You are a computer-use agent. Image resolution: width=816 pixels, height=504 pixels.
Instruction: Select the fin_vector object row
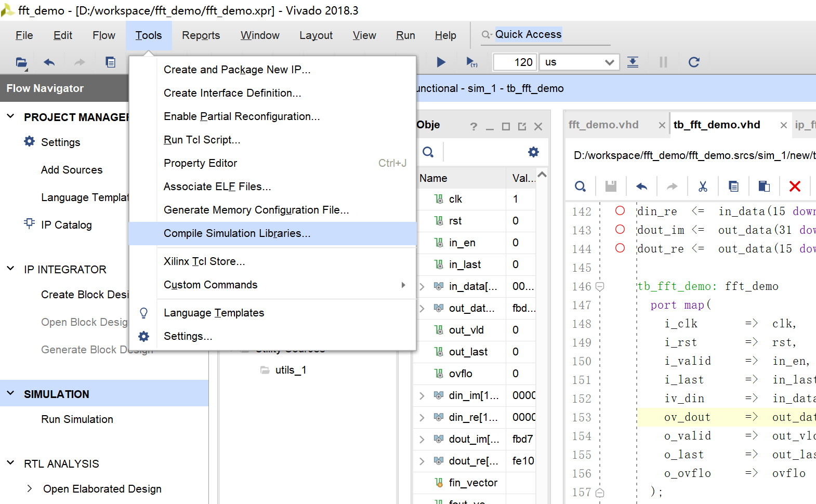474,483
